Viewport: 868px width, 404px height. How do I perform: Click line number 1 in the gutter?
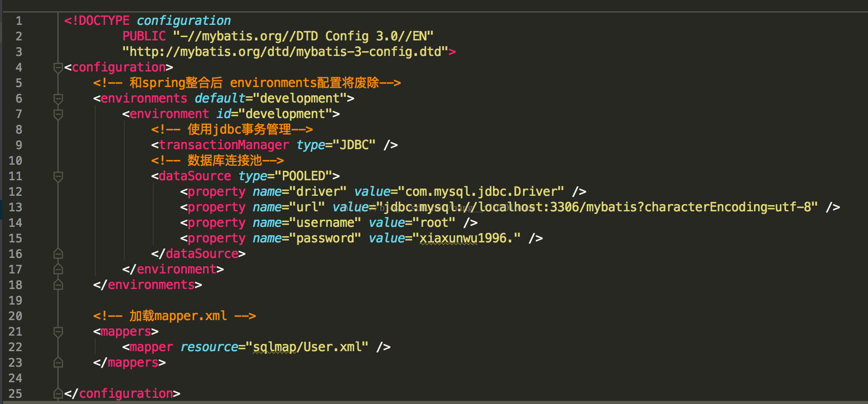point(19,21)
